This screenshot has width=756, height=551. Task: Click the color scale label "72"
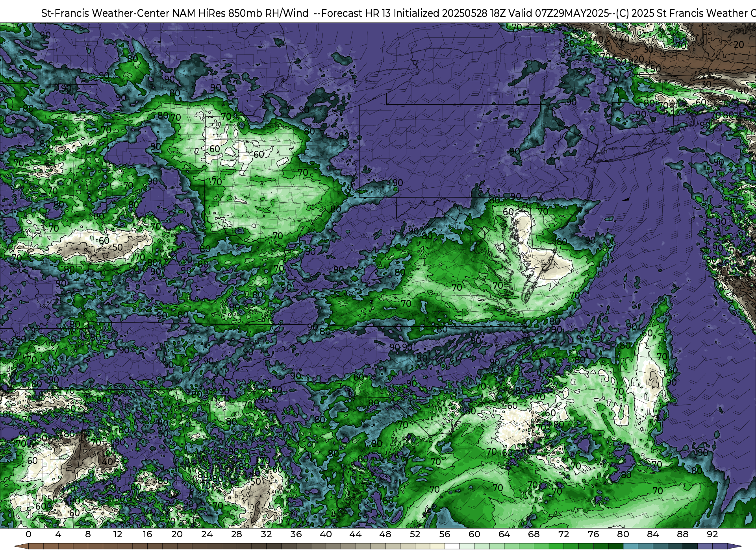[x=563, y=534]
